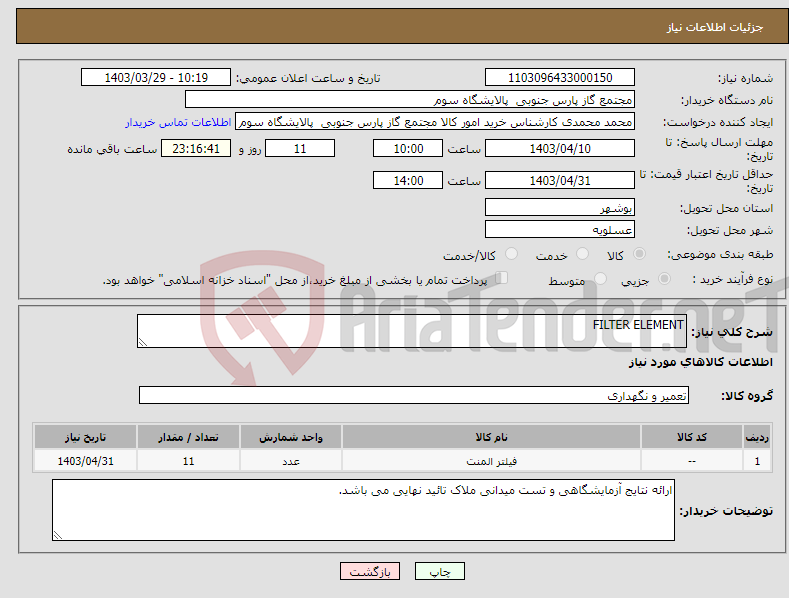The image size is (789, 598).
Task: Click the delivery city field عسلویه
Action: click(x=560, y=230)
